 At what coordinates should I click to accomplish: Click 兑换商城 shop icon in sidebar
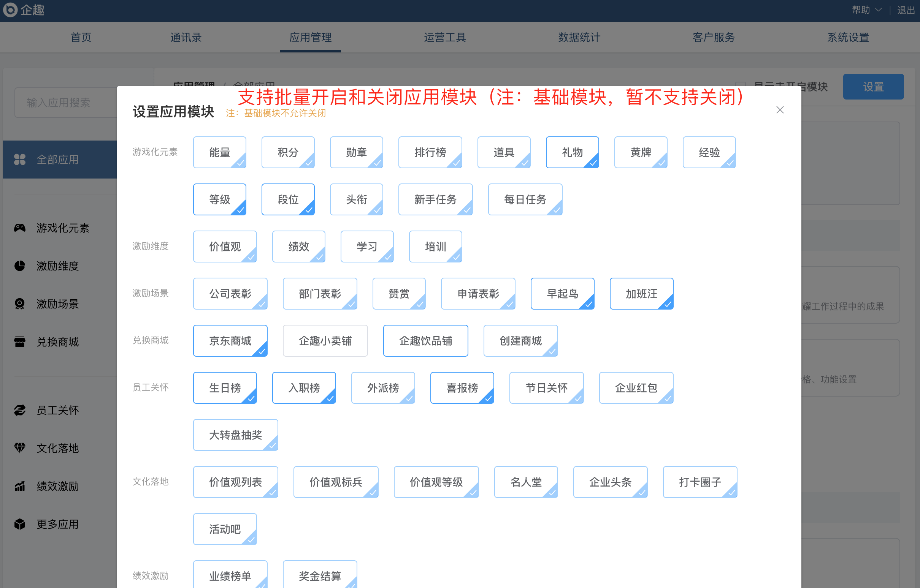tap(19, 342)
